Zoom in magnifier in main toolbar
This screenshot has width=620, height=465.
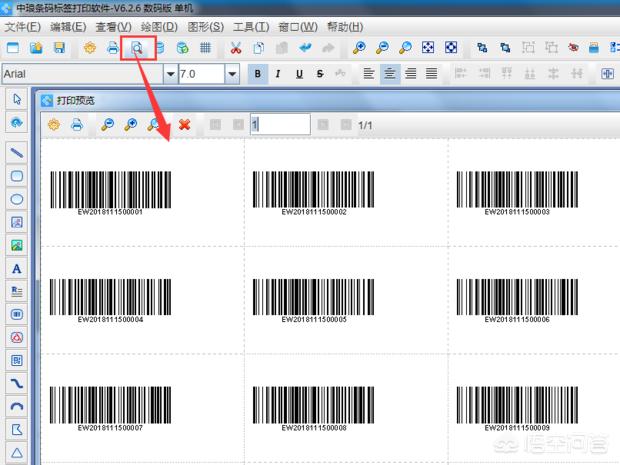pyautogui.click(x=359, y=48)
